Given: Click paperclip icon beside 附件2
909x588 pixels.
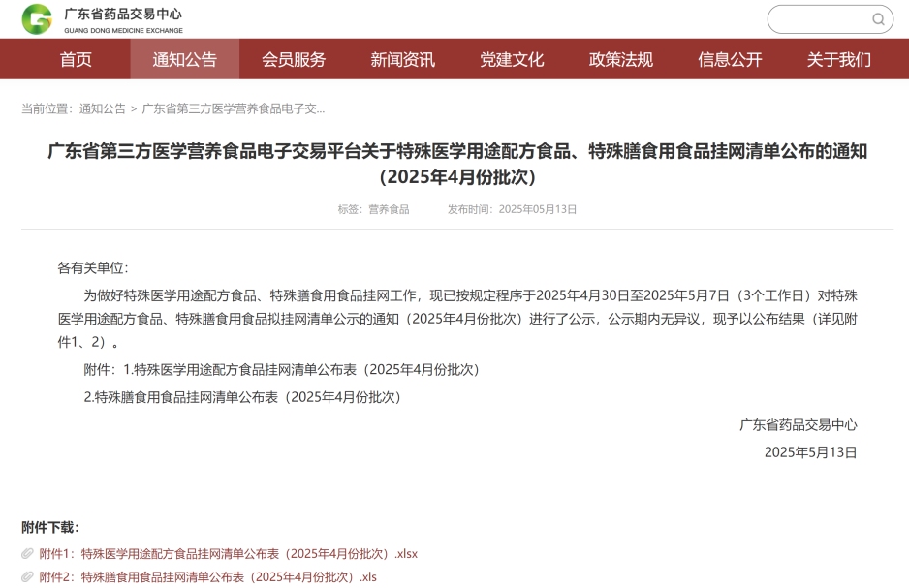Looking at the screenshot, I should 27,577.
